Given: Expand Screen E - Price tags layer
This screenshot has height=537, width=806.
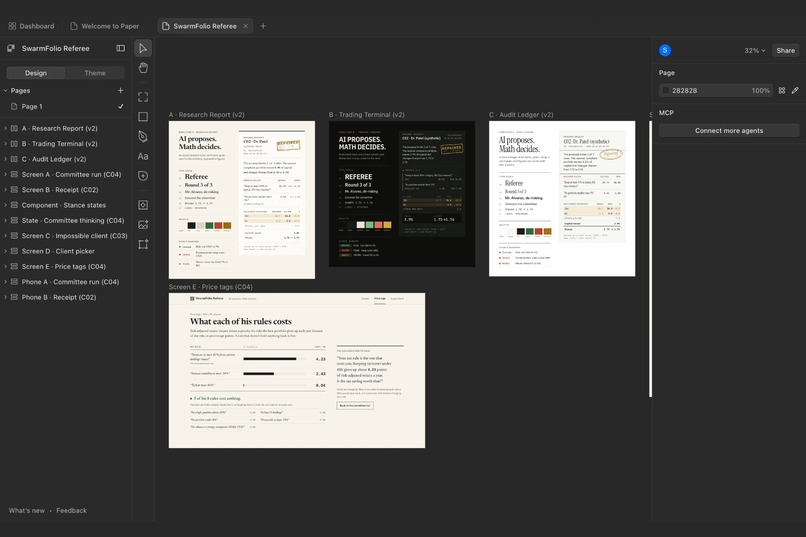Looking at the screenshot, I should (x=5, y=267).
